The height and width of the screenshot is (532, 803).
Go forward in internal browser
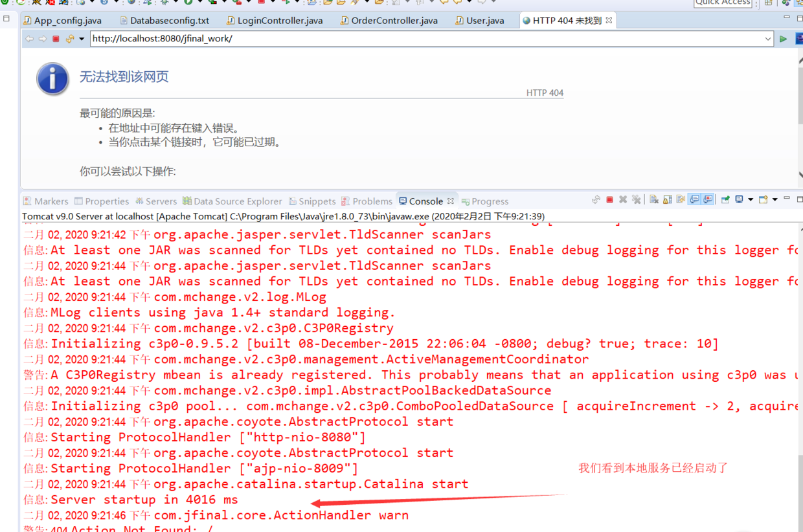pyautogui.click(x=42, y=39)
